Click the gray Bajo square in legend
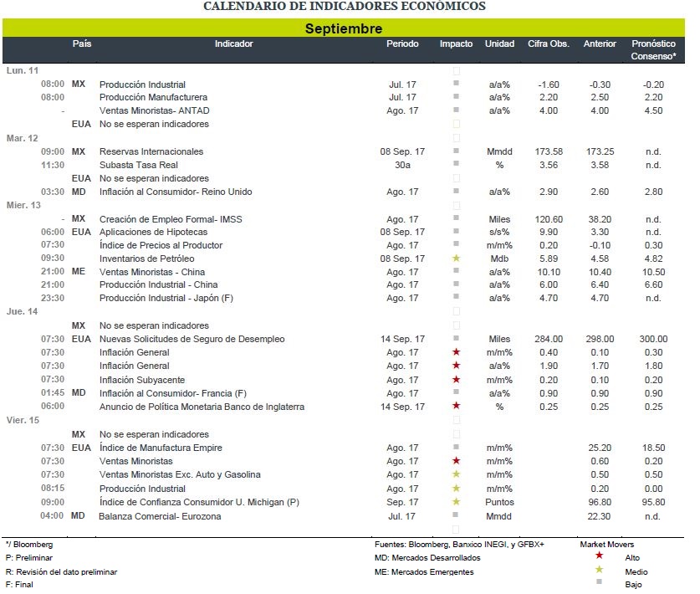700x594 pixels. [599, 581]
